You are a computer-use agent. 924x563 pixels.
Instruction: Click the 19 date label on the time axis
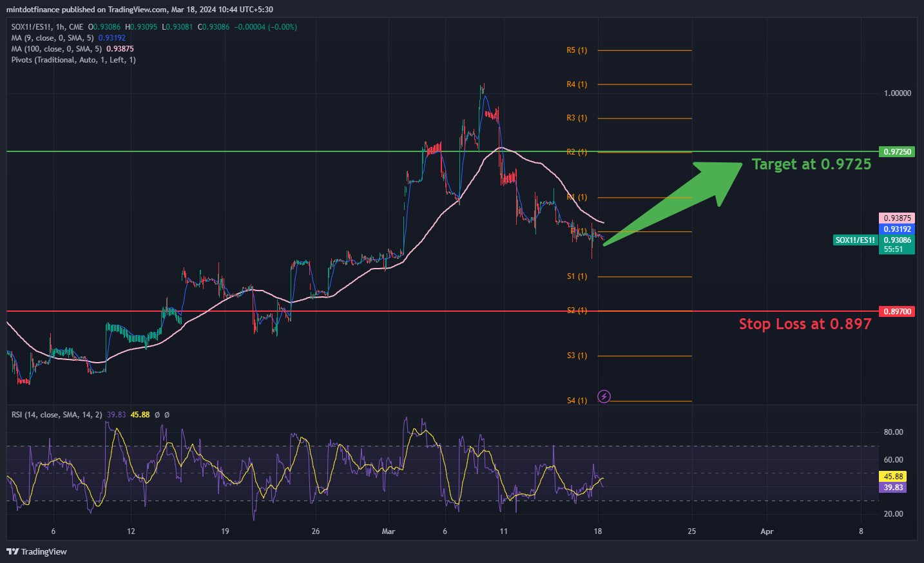point(225,531)
